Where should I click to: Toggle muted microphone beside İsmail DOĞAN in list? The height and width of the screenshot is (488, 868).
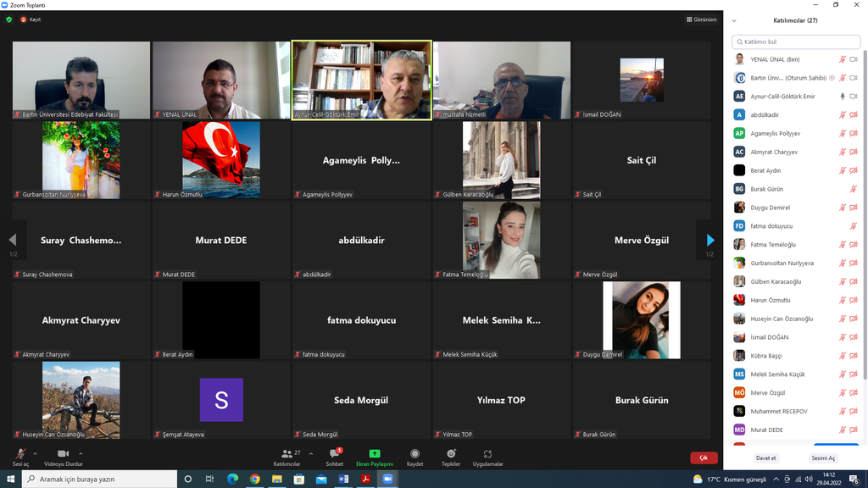[x=842, y=337]
